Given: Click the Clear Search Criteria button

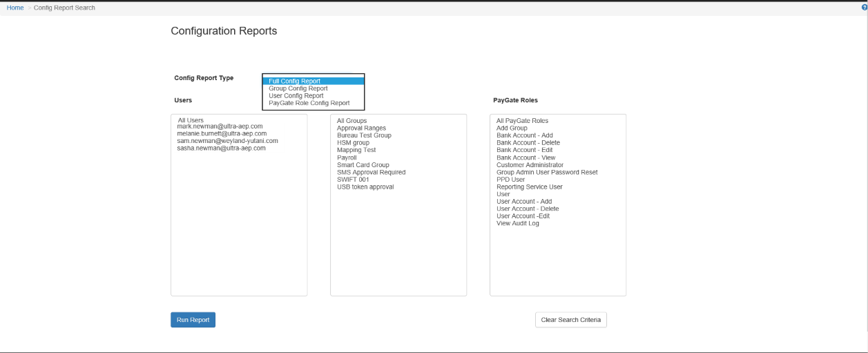Looking at the screenshot, I should click(x=570, y=320).
